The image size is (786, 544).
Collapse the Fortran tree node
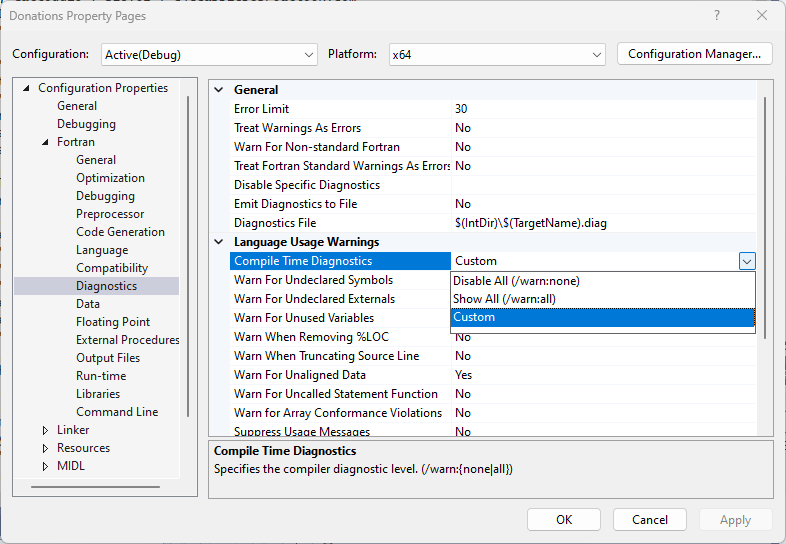pos(45,142)
